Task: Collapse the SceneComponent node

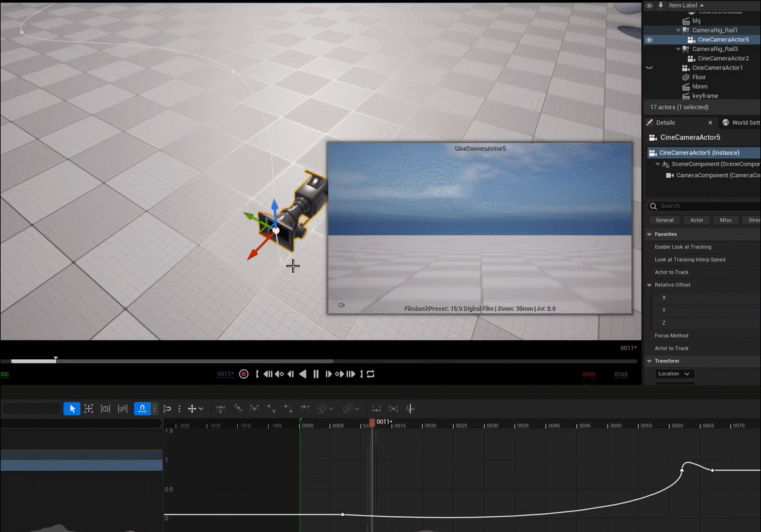Action: tap(658, 164)
